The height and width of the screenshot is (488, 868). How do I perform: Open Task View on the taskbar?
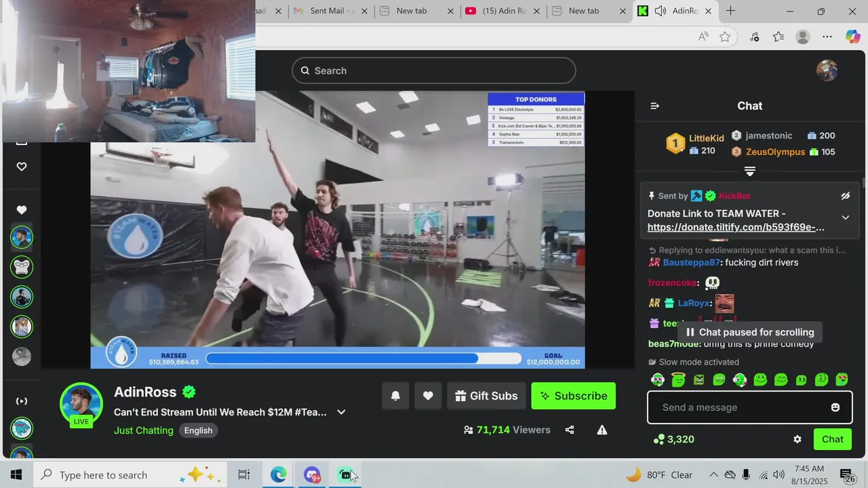[x=244, y=475]
